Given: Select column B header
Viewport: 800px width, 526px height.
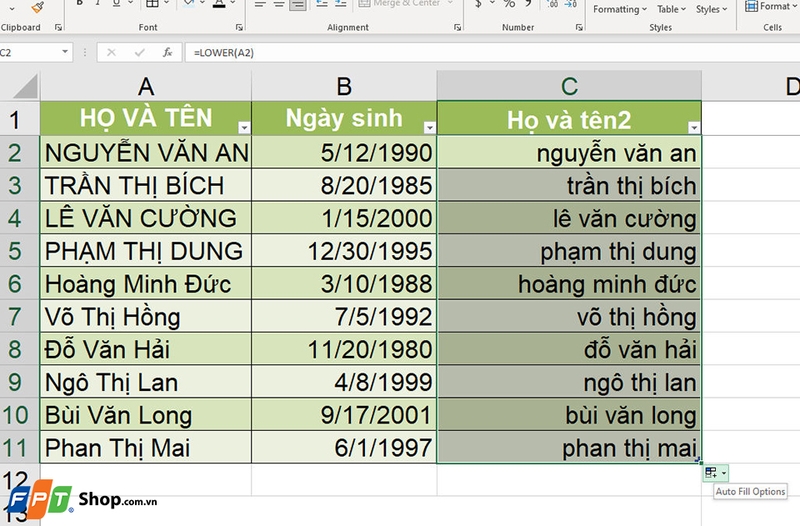Looking at the screenshot, I should 344,86.
